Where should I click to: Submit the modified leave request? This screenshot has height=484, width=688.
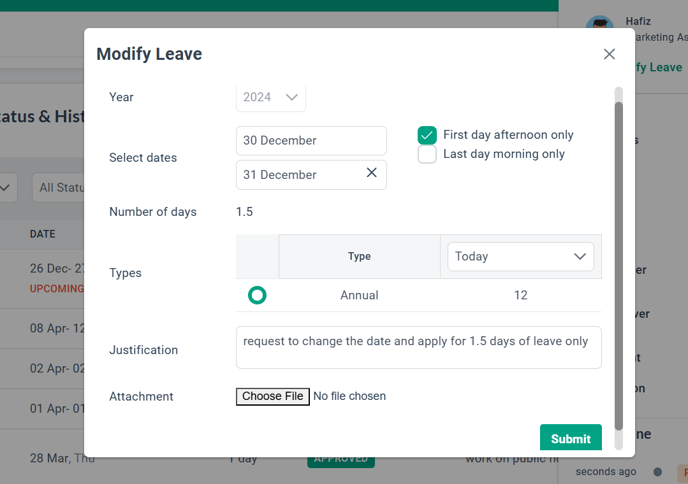570,437
